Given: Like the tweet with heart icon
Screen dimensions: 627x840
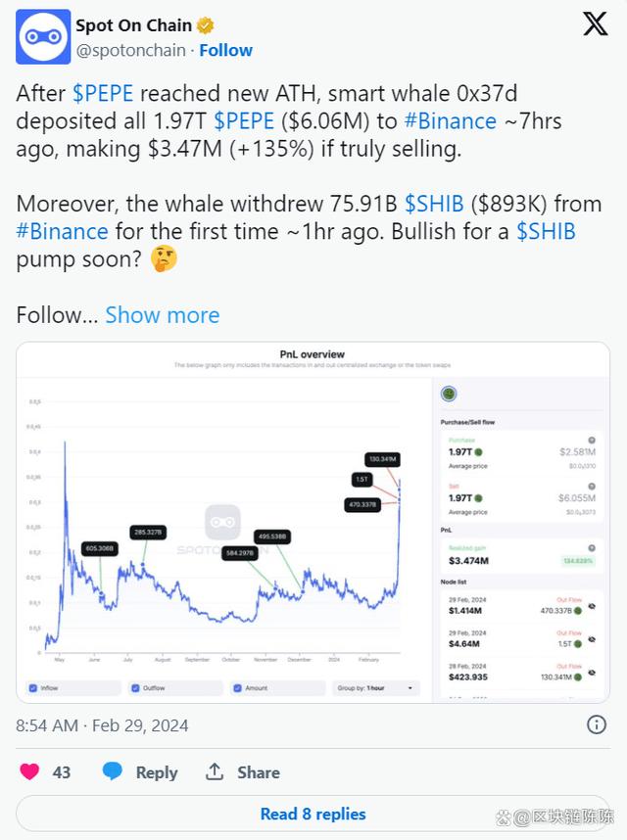Looking at the screenshot, I should pyautogui.click(x=29, y=772).
